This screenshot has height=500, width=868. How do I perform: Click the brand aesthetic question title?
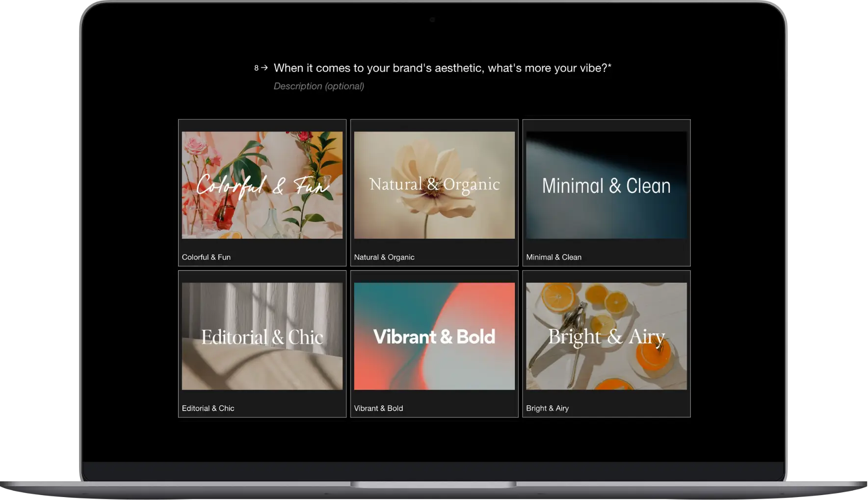pyautogui.click(x=443, y=68)
